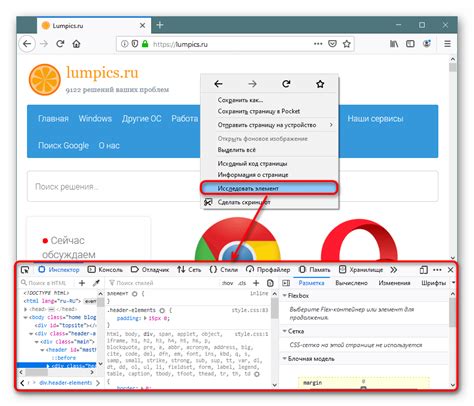Click the Главная navigation link

pyautogui.click(x=53, y=119)
